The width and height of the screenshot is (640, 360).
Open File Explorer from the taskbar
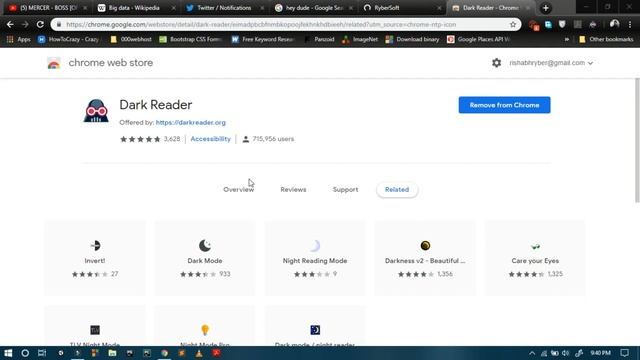pos(112,353)
